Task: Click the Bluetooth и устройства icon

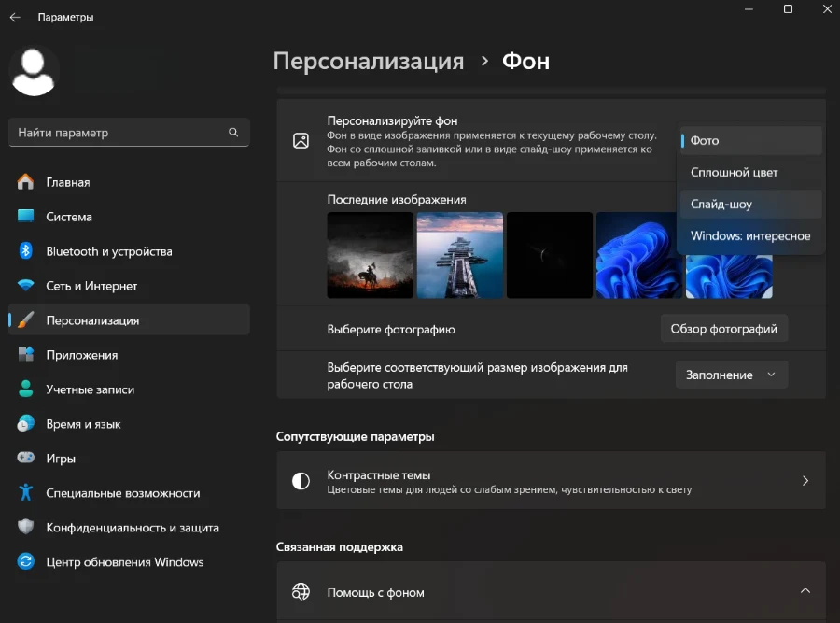Action: (x=26, y=251)
